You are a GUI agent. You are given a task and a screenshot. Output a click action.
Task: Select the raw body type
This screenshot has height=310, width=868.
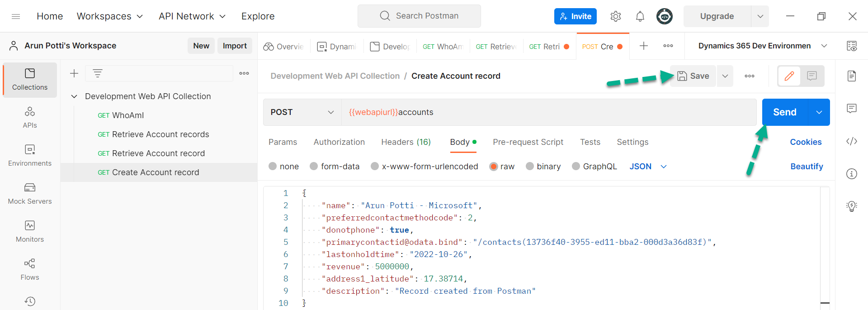click(x=494, y=166)
